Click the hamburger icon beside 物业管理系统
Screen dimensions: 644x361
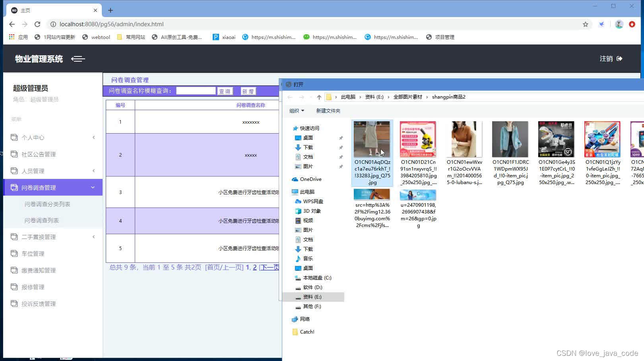(x=78, y=59)
